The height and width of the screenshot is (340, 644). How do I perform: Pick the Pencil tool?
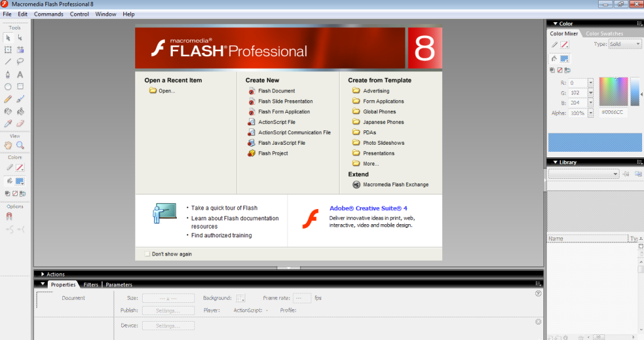[8, 99]
